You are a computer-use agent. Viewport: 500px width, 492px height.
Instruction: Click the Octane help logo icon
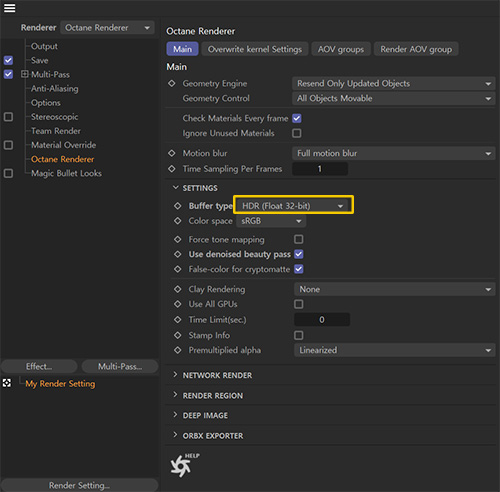(181, 465)
